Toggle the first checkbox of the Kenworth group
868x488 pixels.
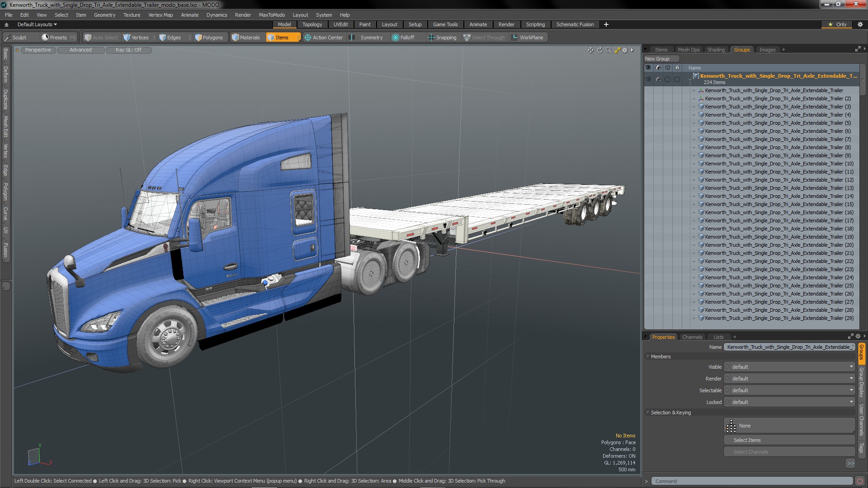[x=668, y=79]
